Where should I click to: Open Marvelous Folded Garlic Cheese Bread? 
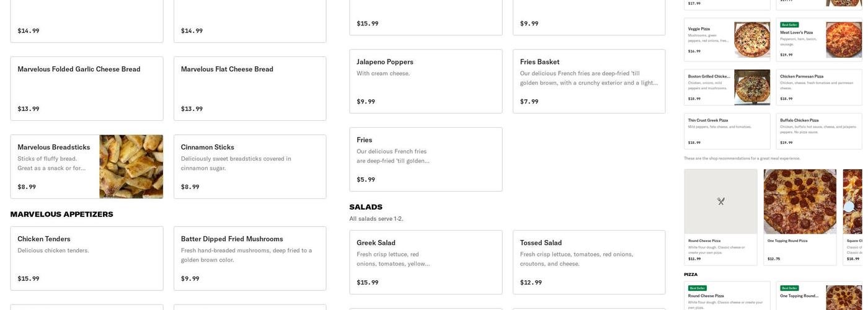coord(87,89)
